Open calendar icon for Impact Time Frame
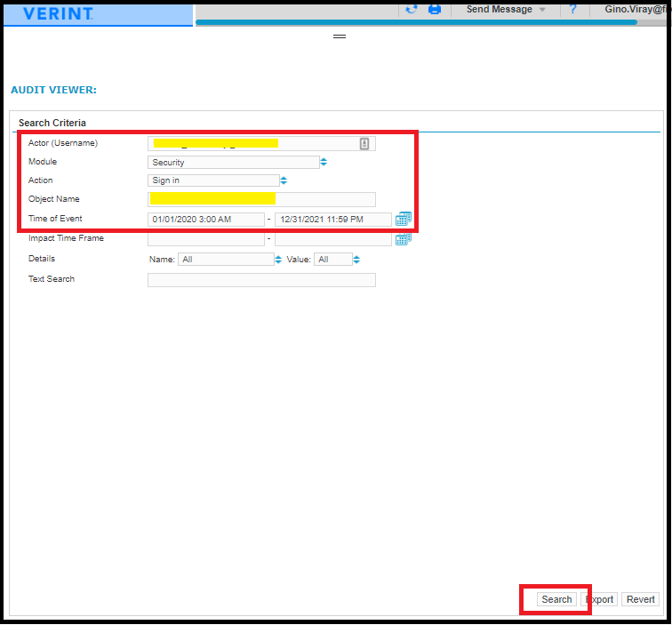 404,239
